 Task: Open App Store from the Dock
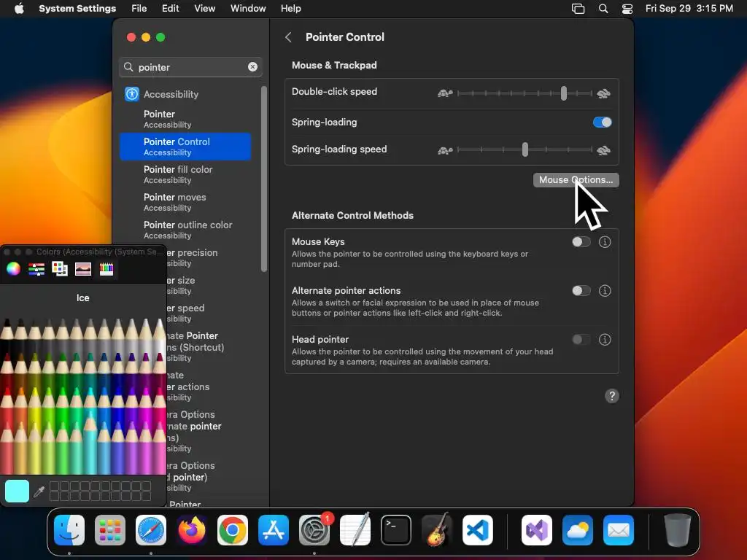click(x=274, y=530)
